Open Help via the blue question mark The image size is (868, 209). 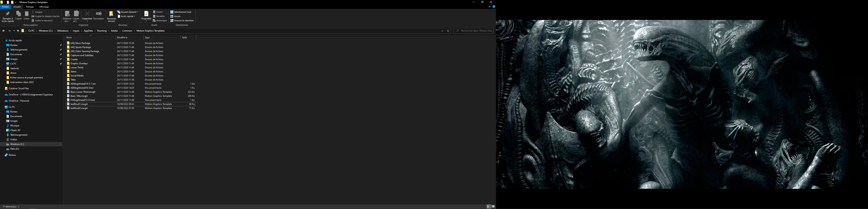tap(494, 7)
